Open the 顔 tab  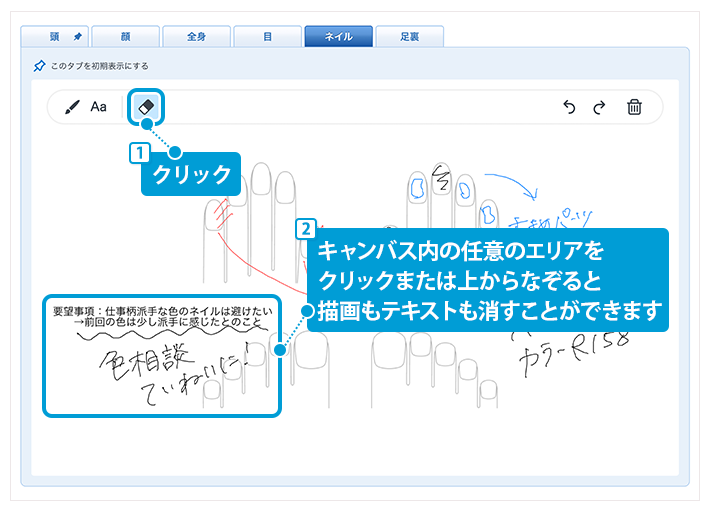(124, 37)
